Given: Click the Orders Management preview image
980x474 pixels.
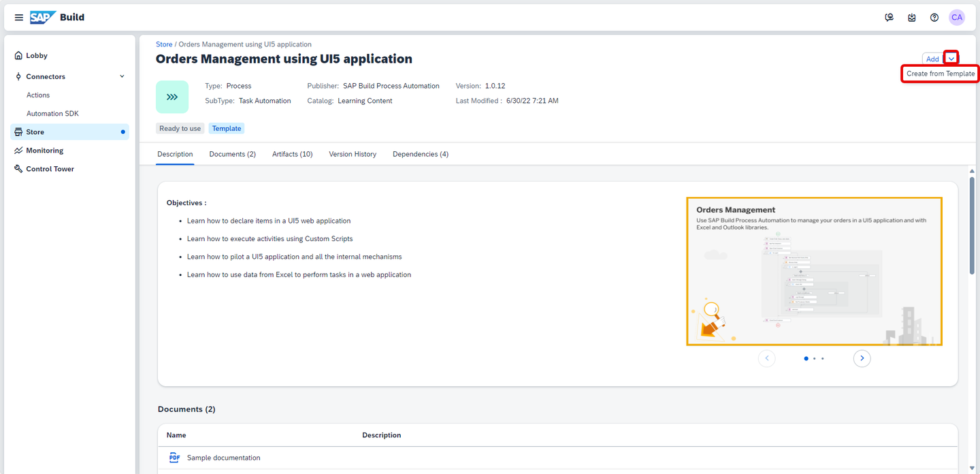Looking at the screenshot, I should [x=814, y=271].
